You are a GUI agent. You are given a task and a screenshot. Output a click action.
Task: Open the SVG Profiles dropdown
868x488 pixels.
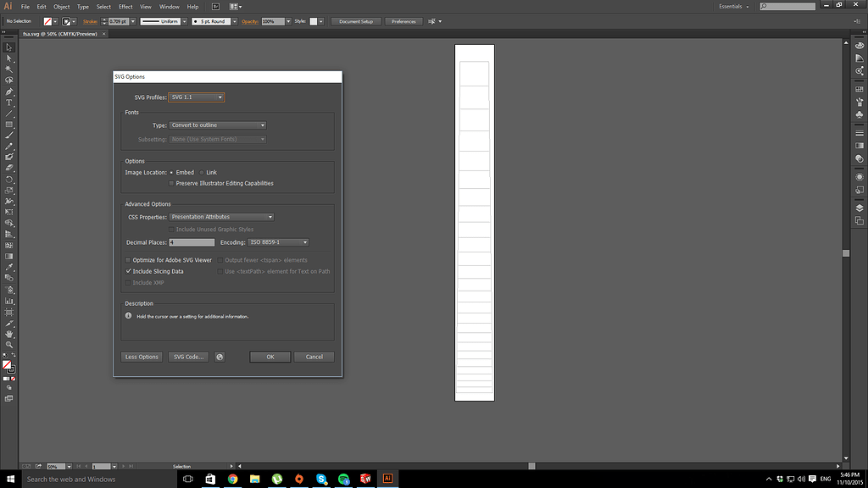tap(195, 97)
